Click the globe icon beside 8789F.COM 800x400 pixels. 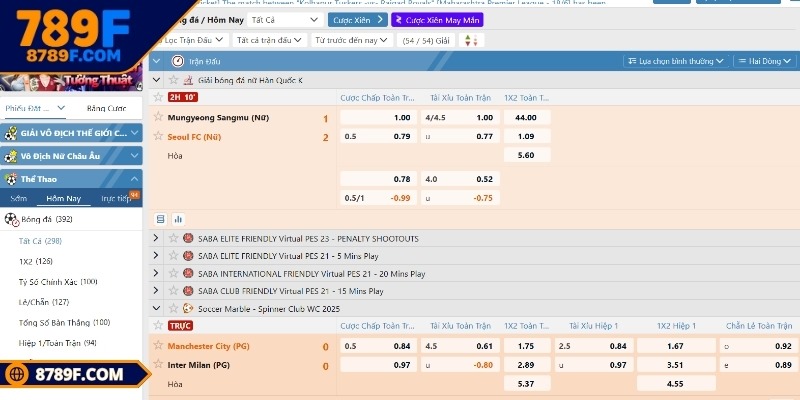coord(17,374)
